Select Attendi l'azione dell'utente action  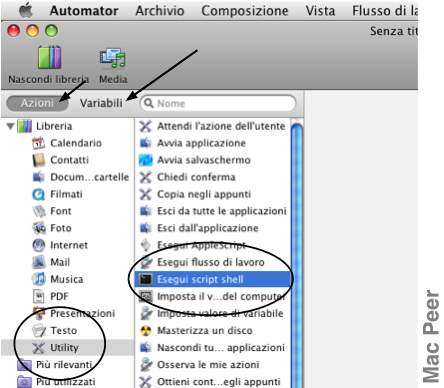[213, 126]
